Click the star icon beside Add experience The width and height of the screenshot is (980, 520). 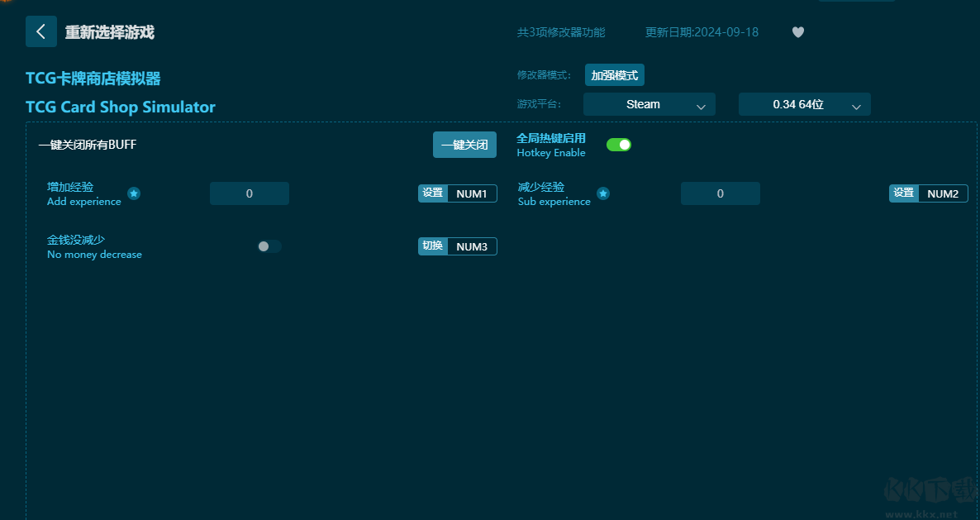[134, 193]
